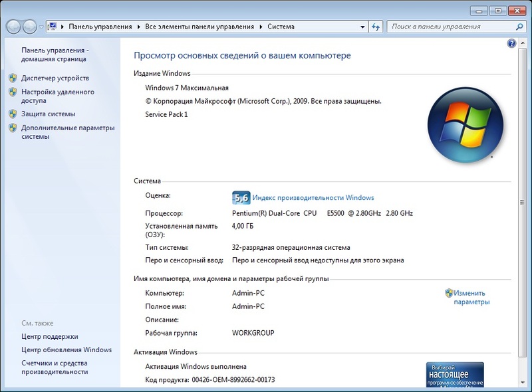Screen dimensions: 532x392
Task: Maximize the System window
Action: [x=497, y=11]
